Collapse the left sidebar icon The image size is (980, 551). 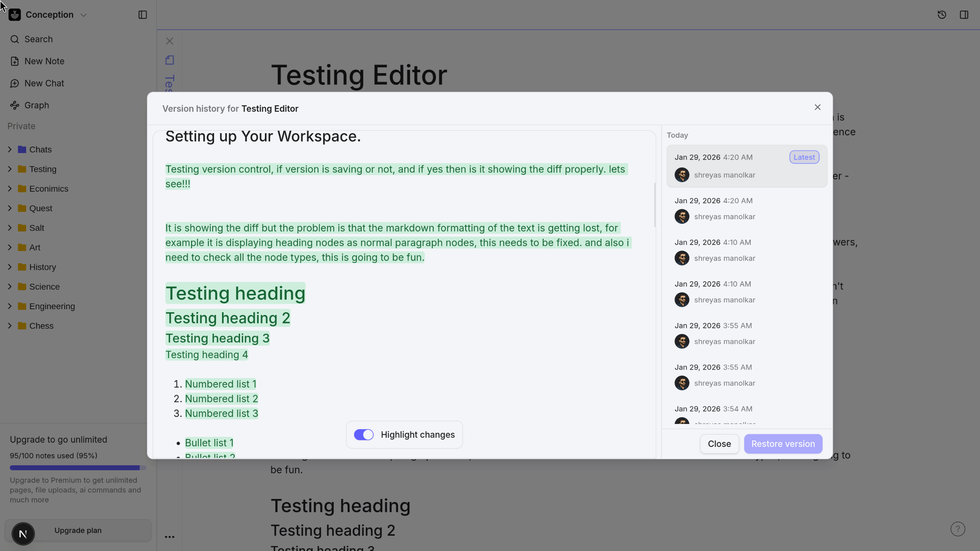142,15
